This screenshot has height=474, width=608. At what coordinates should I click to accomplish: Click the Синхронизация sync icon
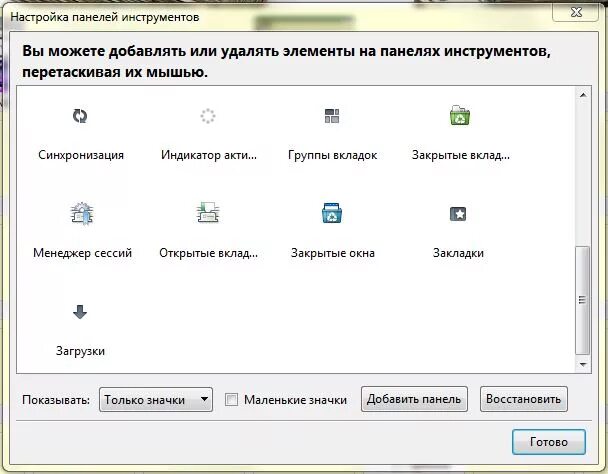(80, 116)
